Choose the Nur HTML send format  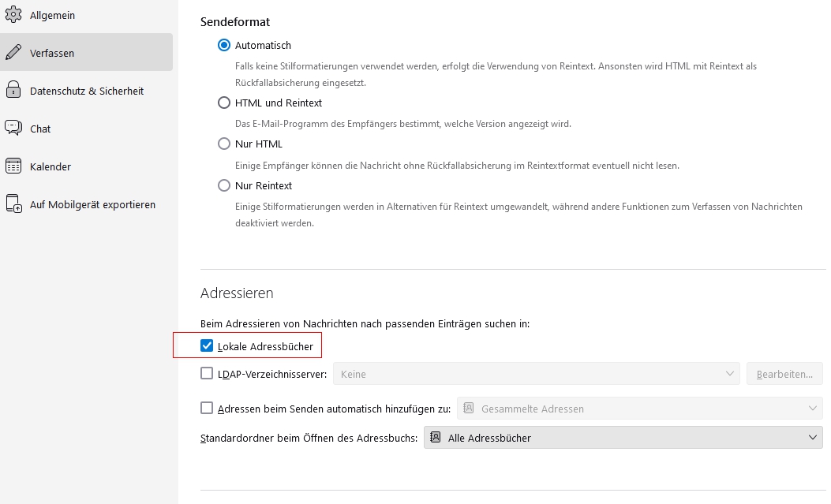pyautogui.click(x=224, y=144)
